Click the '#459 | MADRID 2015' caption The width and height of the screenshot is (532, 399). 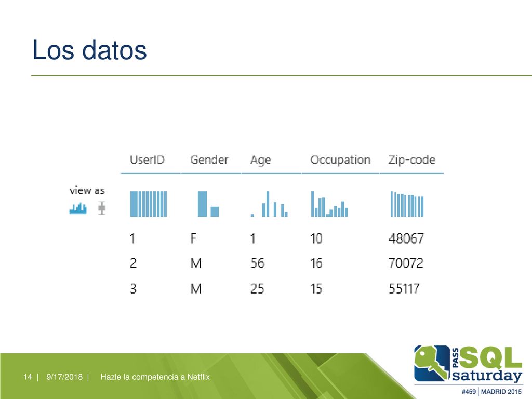click(491, 392)
